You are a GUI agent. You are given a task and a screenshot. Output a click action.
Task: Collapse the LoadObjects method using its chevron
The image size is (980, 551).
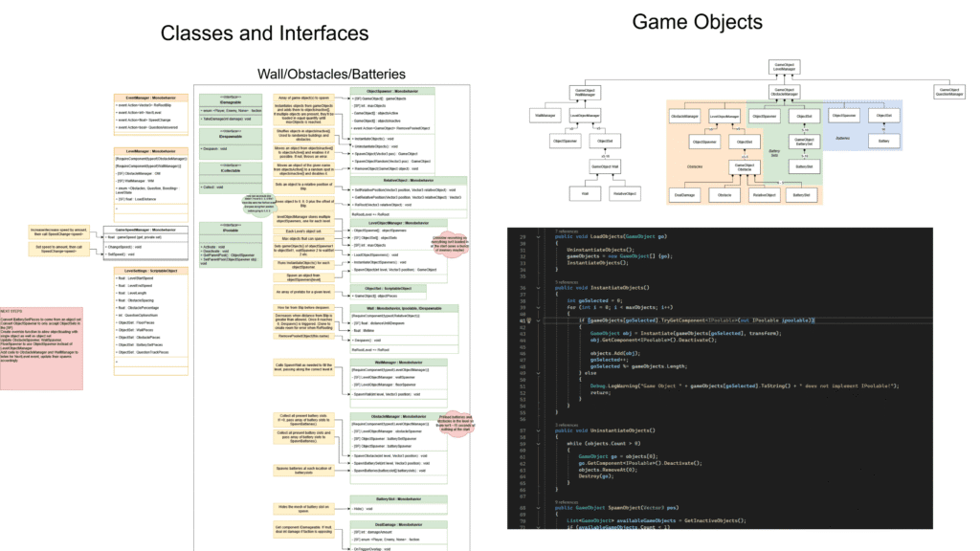pyautogui.click(x=538, y=237)
